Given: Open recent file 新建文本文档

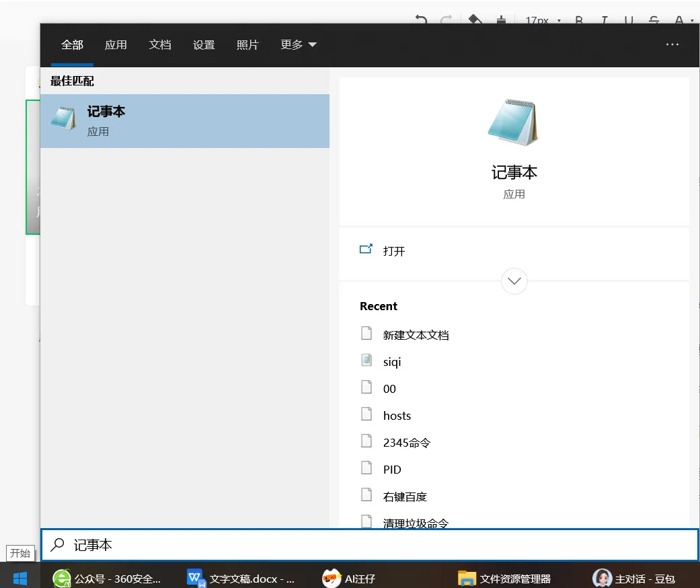Looking at the screenshot, I should click(416, 335).
